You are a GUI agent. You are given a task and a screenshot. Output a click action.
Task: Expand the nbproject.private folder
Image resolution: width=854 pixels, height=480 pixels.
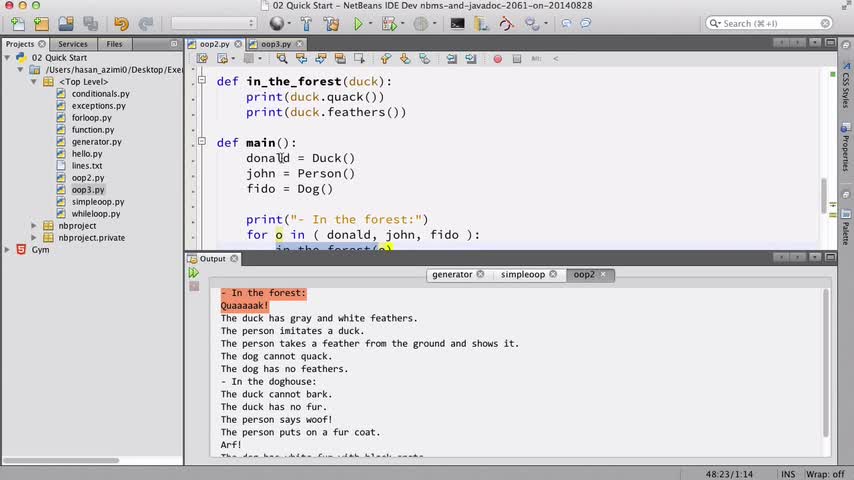(x=34, y=238)
